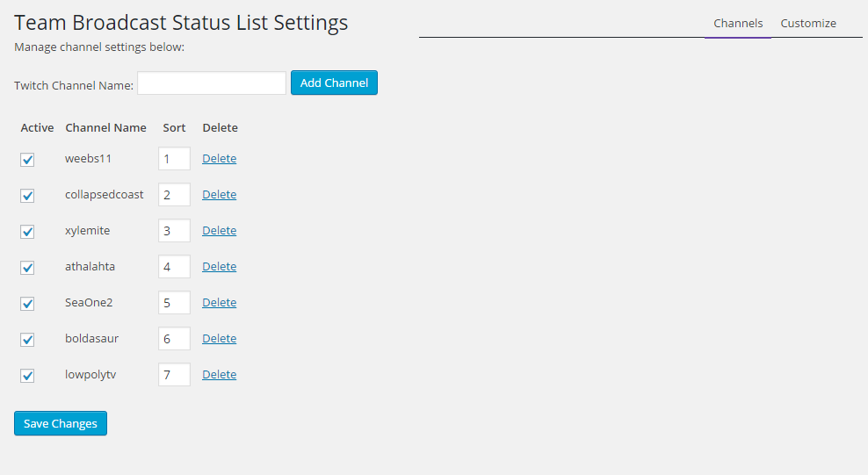Click the sort field for weebs11
Viewport: 868px width, 475px height.
coord(174,159)
